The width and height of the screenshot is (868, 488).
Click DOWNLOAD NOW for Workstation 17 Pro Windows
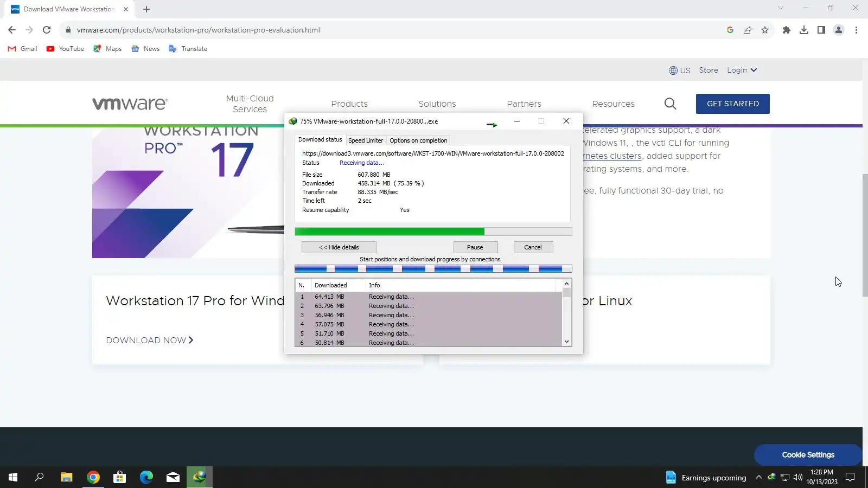[150, 341]
